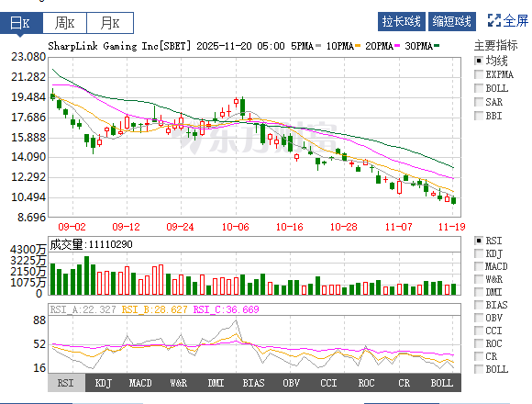Click the 10-06 date axis label
This screenshot has height=404, width=532.
(235, 227)
